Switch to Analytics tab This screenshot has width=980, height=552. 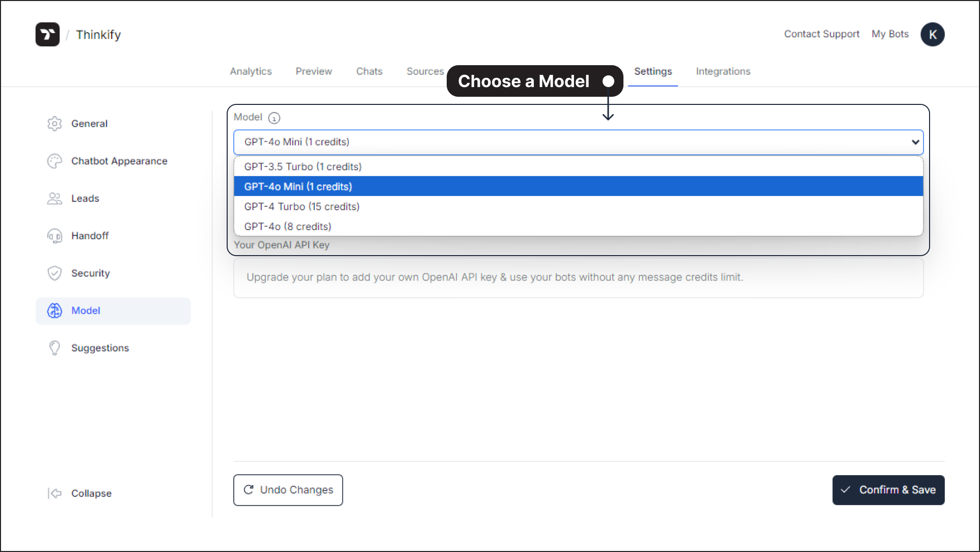251,71
